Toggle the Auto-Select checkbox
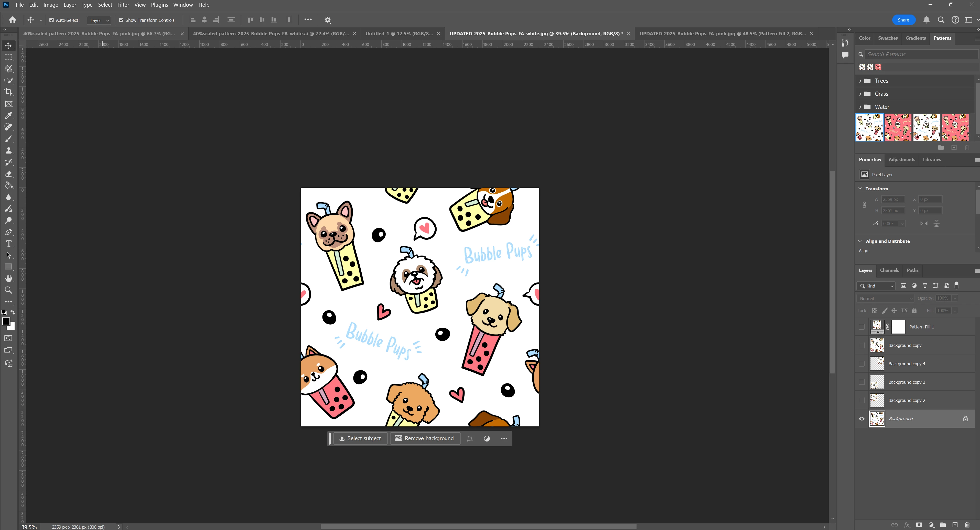This screenshot has height=530, width=980. pos(51,20)
